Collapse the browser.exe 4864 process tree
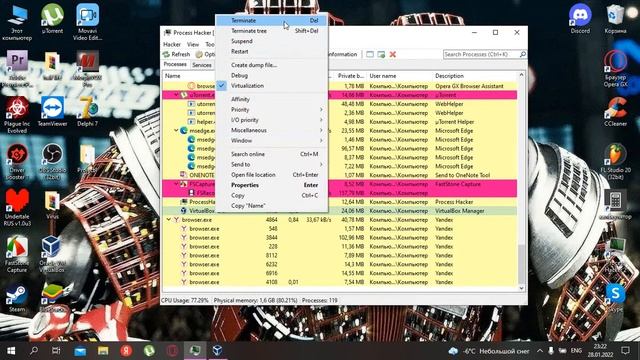Screen dimensions: 640x360 (x=169, y=220)
